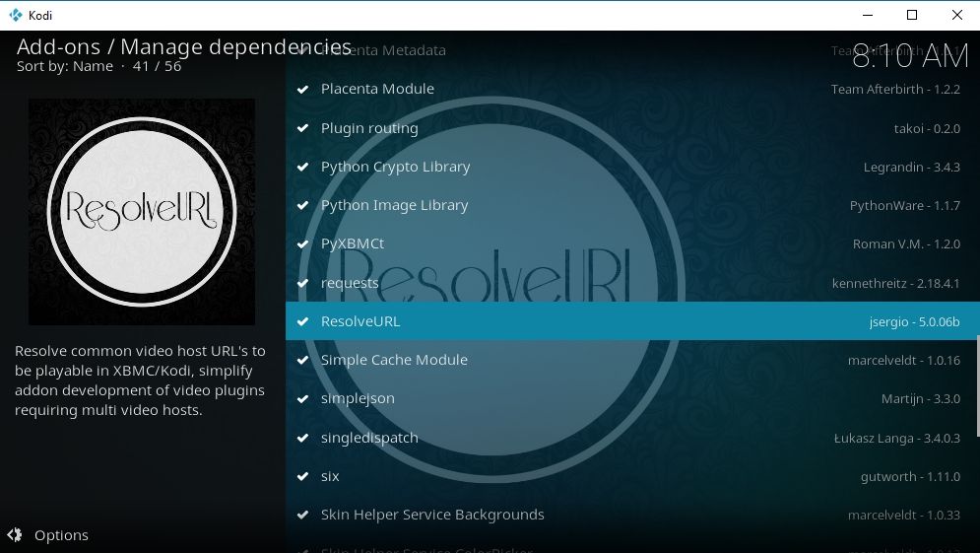Click the ResolveURL add-on artwork thumbnail
The width and height of the screenshot is (980, 553).
click(x=142, y=211)
